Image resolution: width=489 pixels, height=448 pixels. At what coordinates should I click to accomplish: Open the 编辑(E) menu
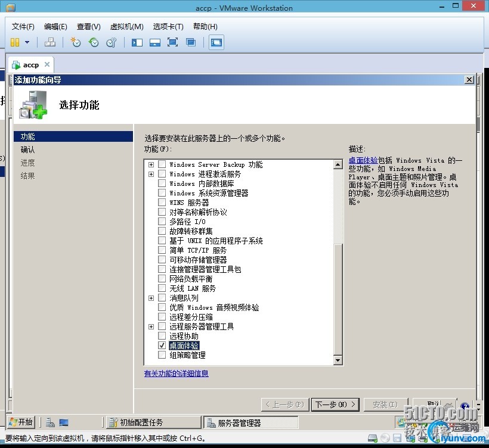pos(55,26)
